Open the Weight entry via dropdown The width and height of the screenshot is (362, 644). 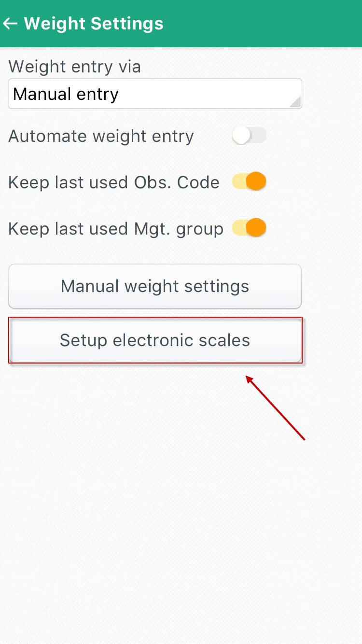pos(155,94)
